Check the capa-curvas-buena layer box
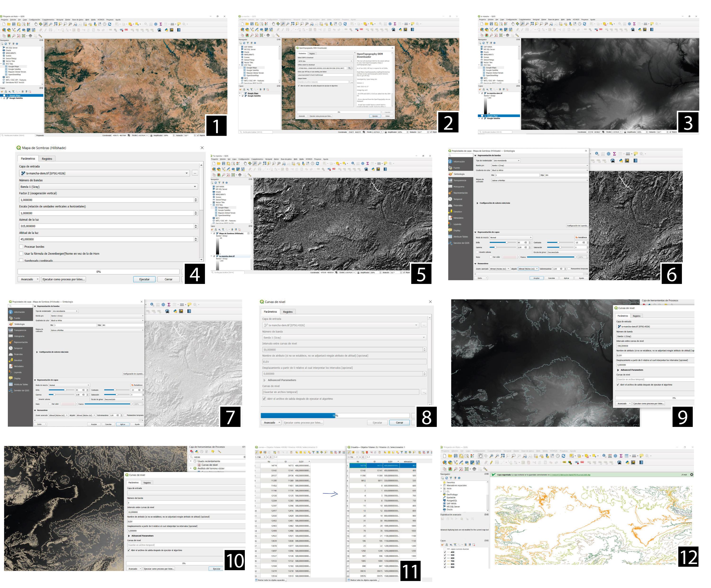The height and width of the screenshot is (588, 711). click(445, 549)
